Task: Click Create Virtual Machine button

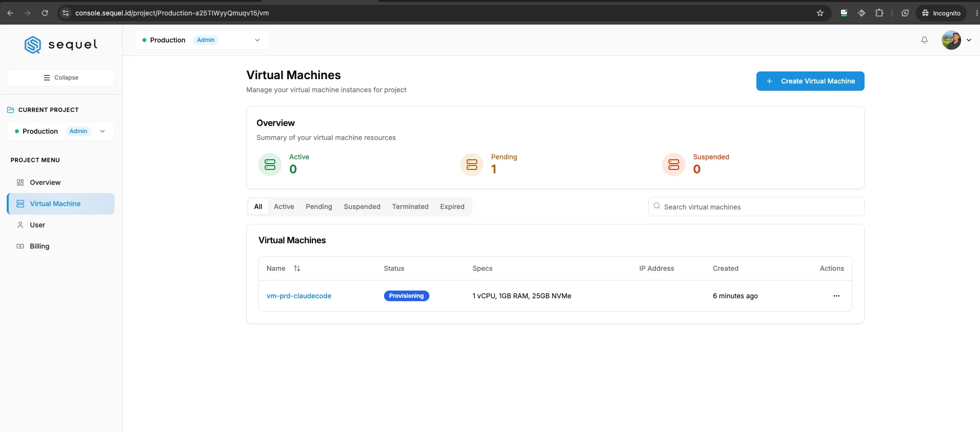Action: [x=810, y=81]
